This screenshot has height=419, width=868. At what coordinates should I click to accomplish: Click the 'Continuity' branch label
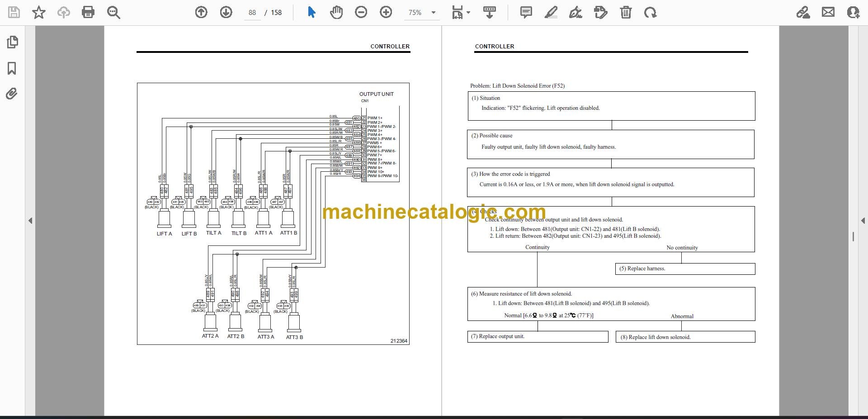pos(538,247)
